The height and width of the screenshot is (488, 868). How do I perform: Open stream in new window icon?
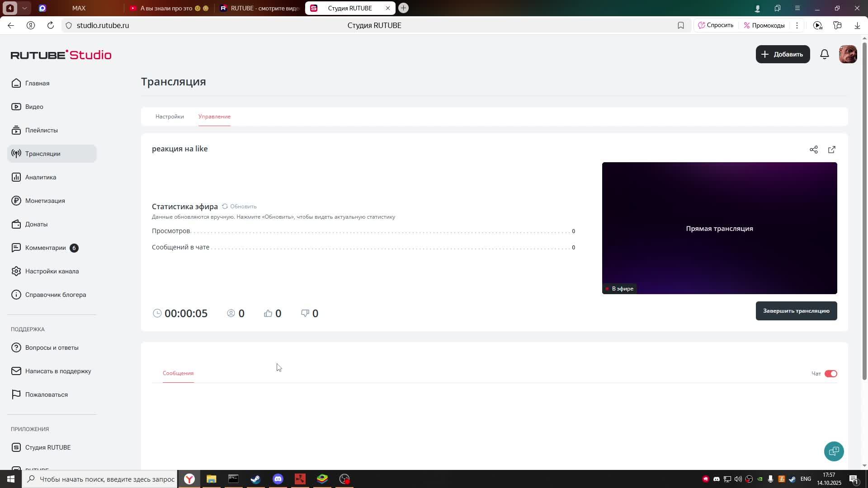point(832,150)
